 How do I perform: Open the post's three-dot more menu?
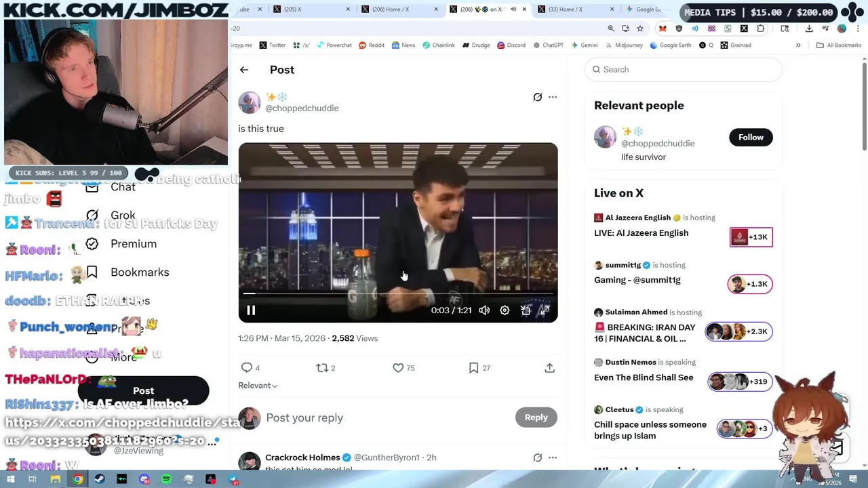(x=553, y=97)
